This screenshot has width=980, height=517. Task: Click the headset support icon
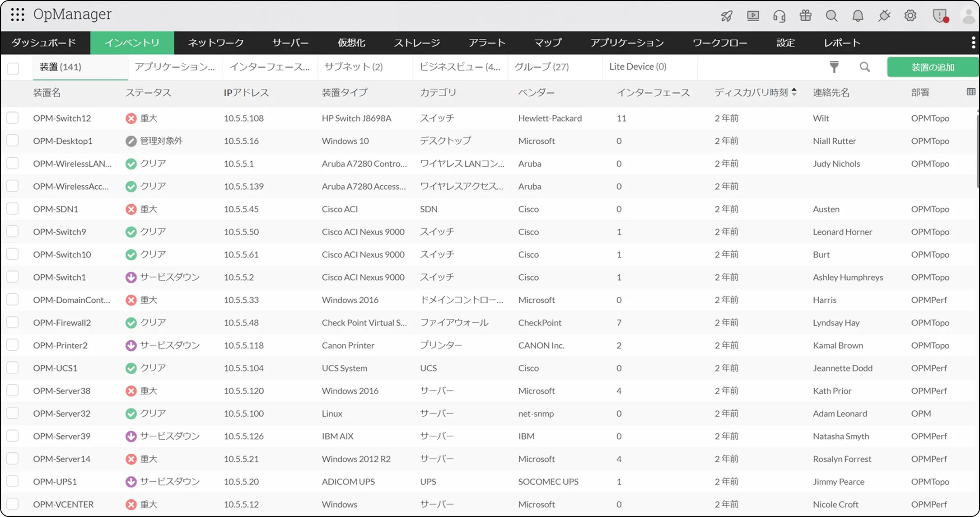pyautogui.click(x=779, y=16)
